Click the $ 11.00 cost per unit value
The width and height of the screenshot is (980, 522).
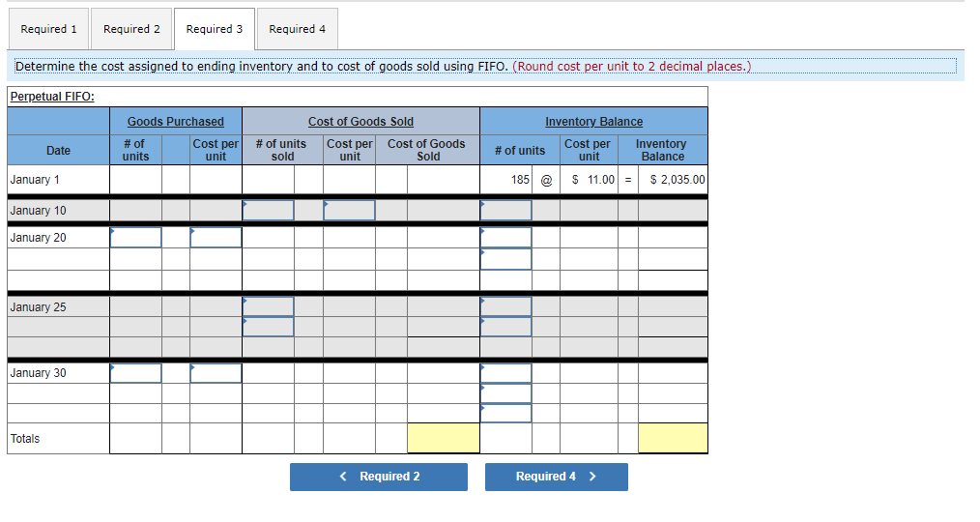(x=593, y=180)
